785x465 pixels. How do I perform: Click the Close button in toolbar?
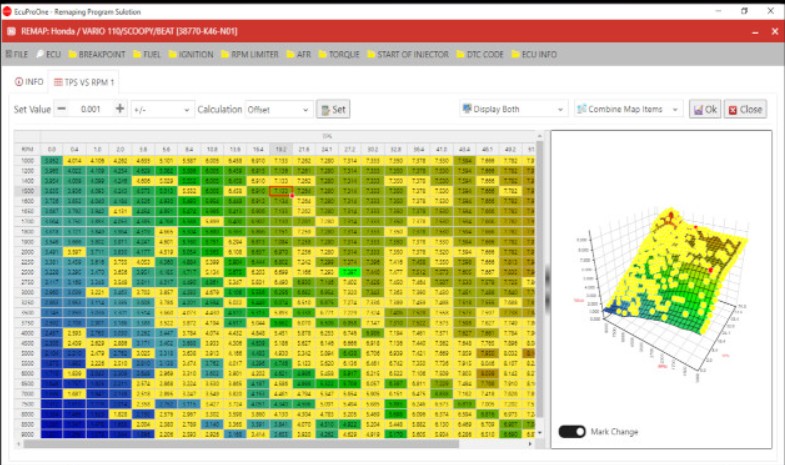745,109
